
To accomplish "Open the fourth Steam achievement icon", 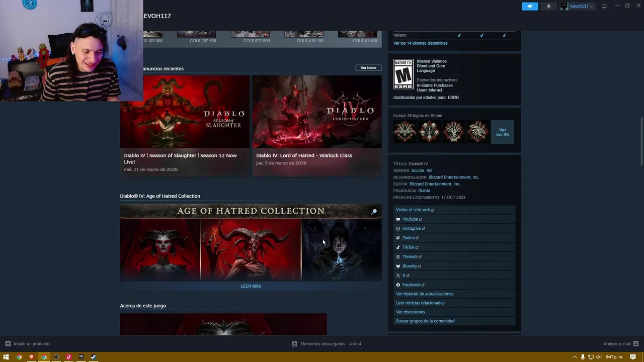I will [x=477, y=132].
